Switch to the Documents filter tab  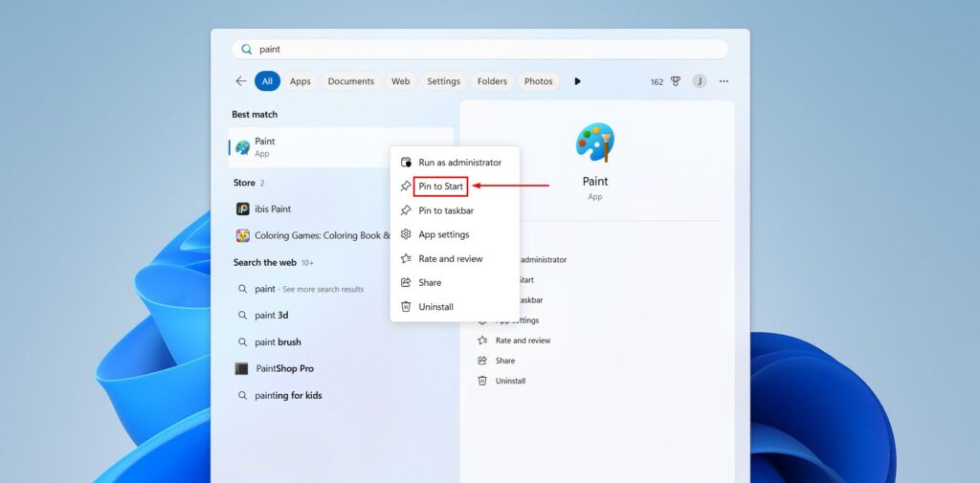point(350,81)
